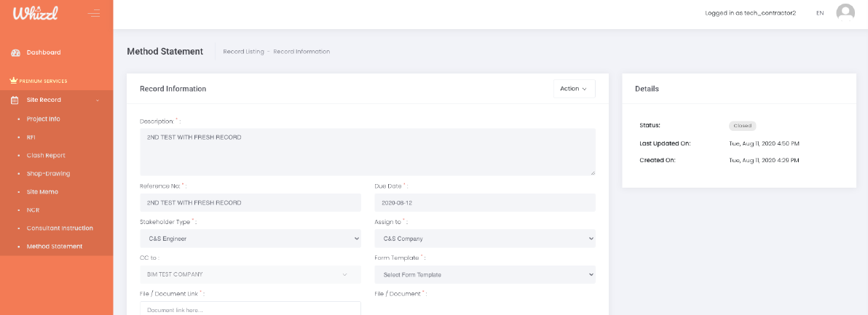Click the Due Date field
The image size is (868, 315).
(x=485, y=203)
